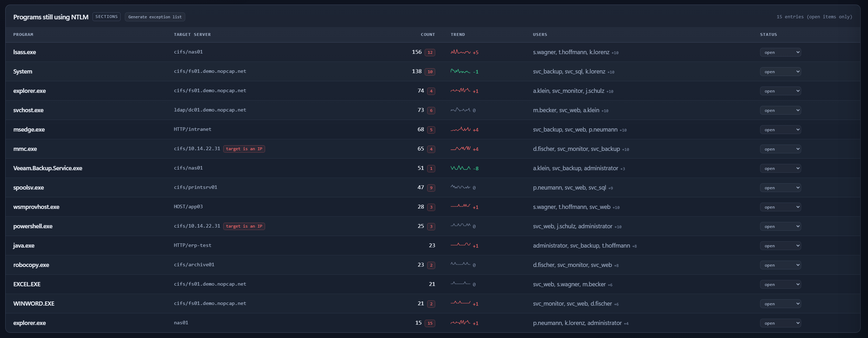Click the STATUS column header

(x=769, y=34)
